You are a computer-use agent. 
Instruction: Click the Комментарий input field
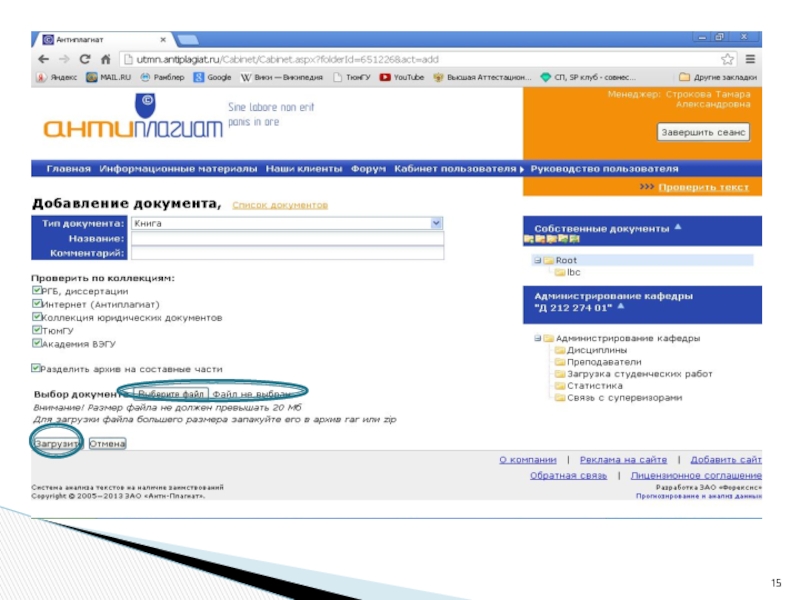click(287, 253)
